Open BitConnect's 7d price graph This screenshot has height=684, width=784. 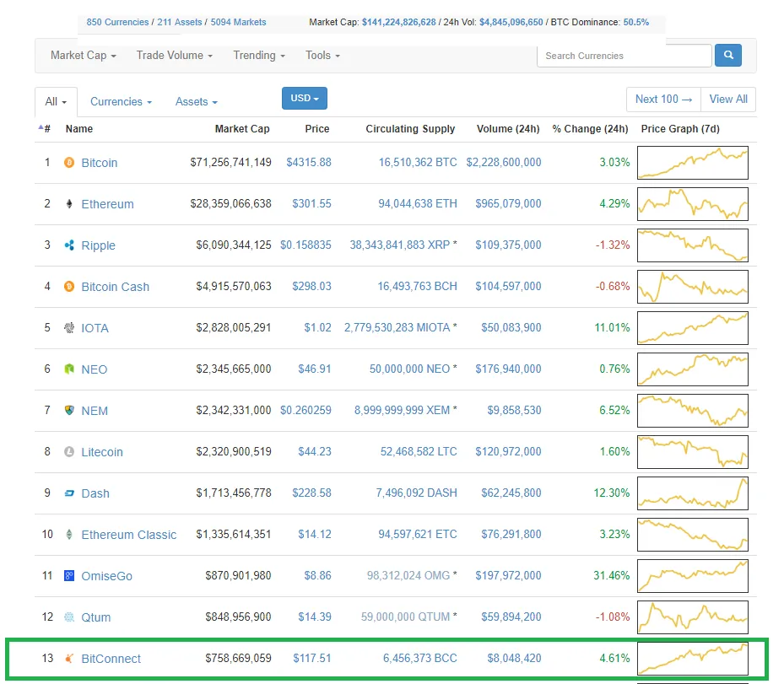[x=693, y=659]
